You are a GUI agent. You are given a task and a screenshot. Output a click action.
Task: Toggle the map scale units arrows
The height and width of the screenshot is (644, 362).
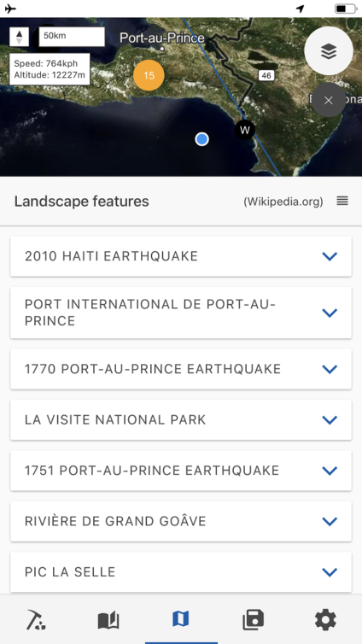click(x=19, y=37)
